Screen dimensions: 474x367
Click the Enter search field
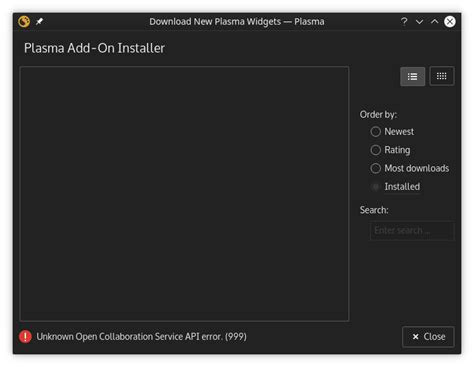pyautogui.click(x=412, y=230)
